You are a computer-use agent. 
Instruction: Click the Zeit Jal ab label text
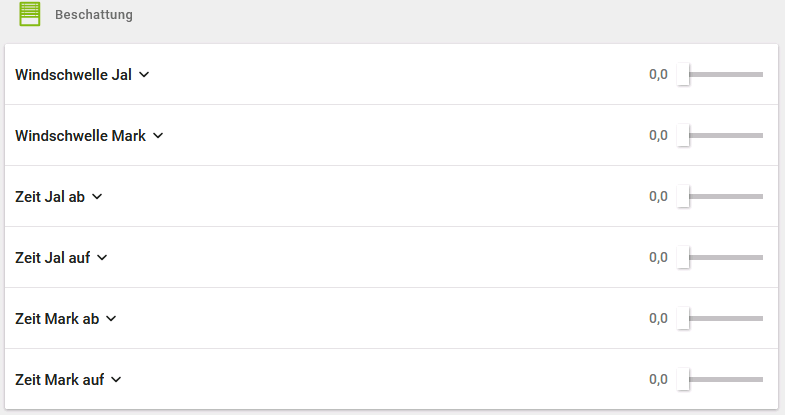pos(50,197)
